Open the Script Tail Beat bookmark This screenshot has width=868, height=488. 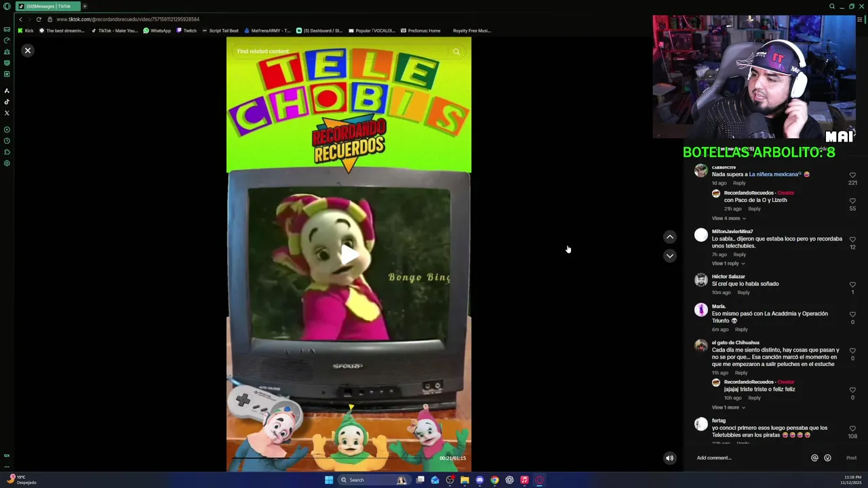(220, 30)
